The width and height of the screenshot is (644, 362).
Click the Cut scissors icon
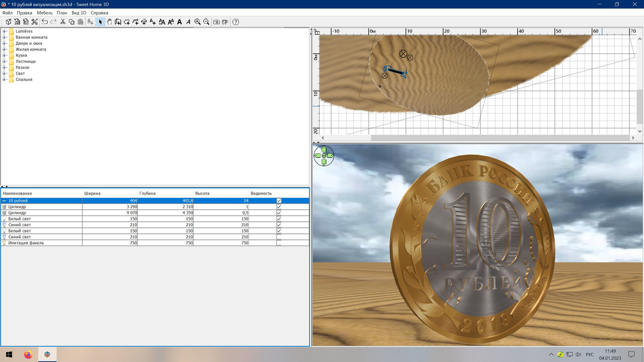point(63,22)
